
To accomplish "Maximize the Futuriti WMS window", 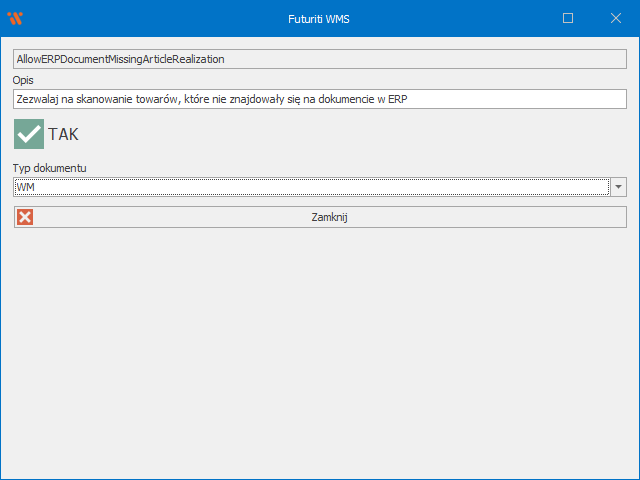I will [x=568, y=18].
